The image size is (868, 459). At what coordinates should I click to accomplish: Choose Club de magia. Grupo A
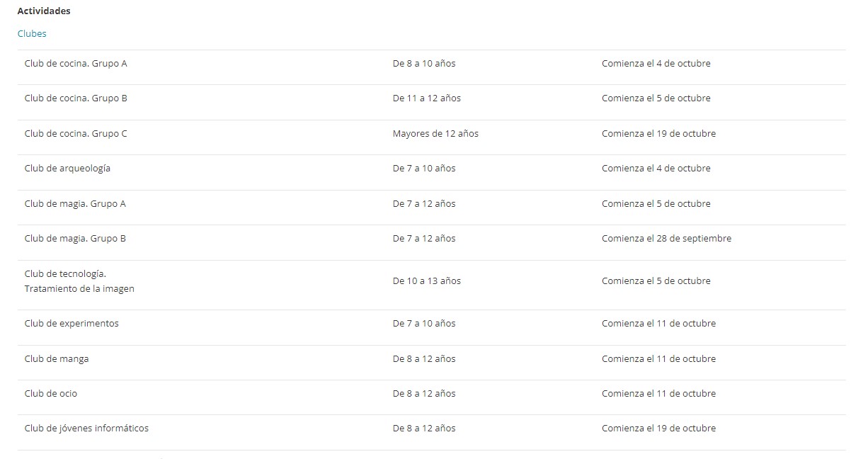[75, 204]
